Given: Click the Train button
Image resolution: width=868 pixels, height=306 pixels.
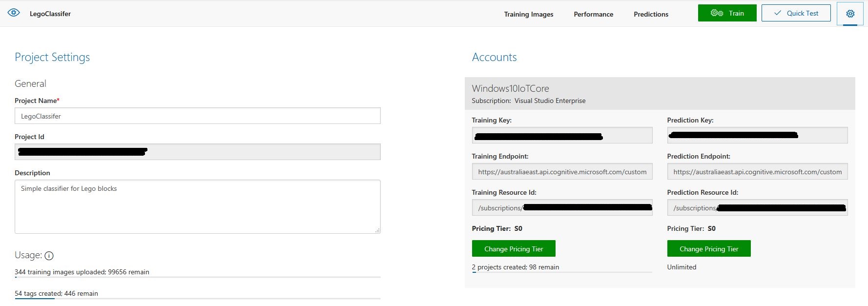Looking at the screenshot, I should click(727, 13).
